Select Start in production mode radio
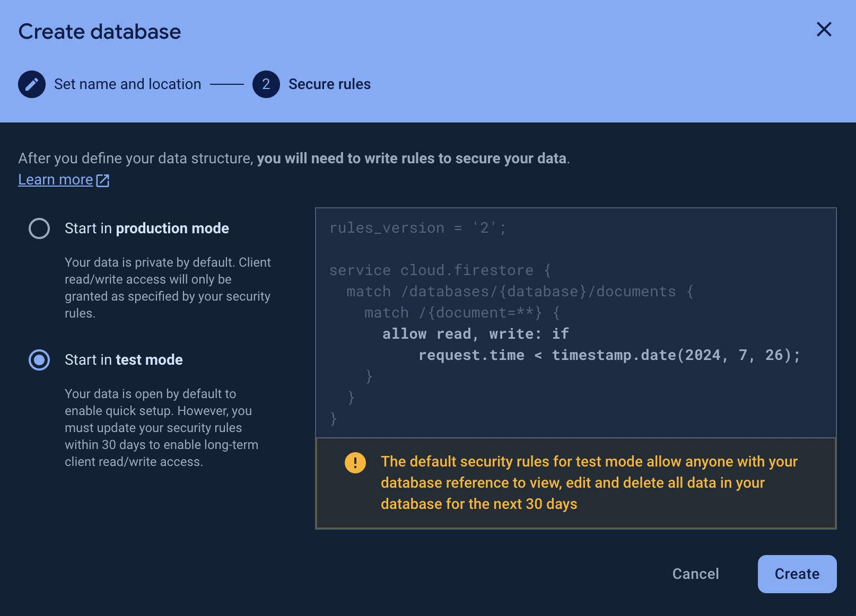 (x=39, y=228)
